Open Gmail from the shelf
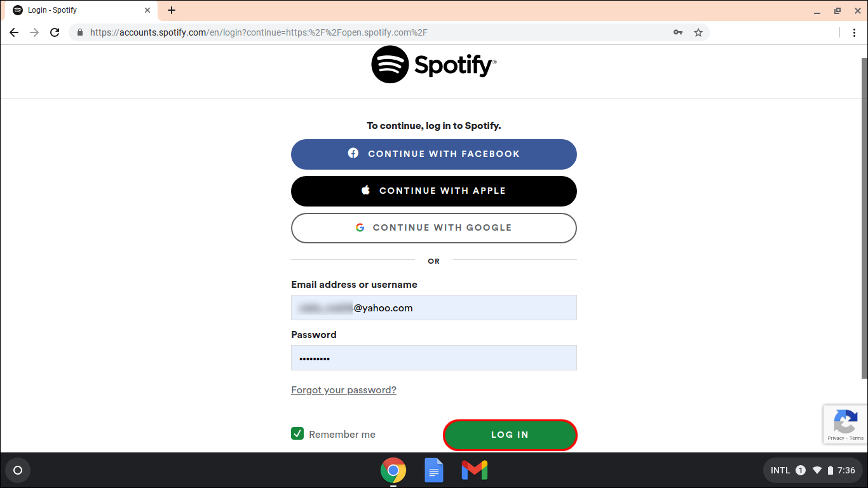 (475, 470)
